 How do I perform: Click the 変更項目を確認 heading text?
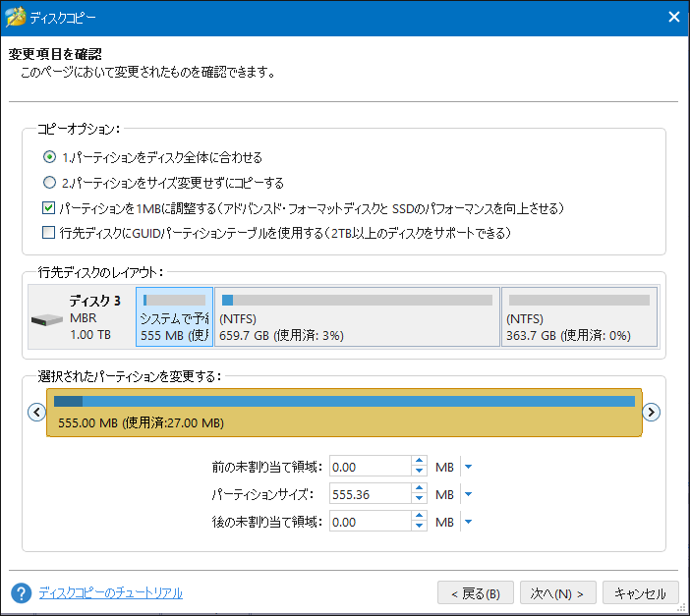(55, 54)
